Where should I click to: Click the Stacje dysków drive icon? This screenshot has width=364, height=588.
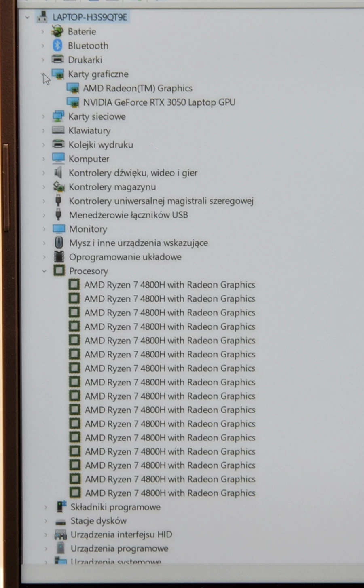click(60, 521)
